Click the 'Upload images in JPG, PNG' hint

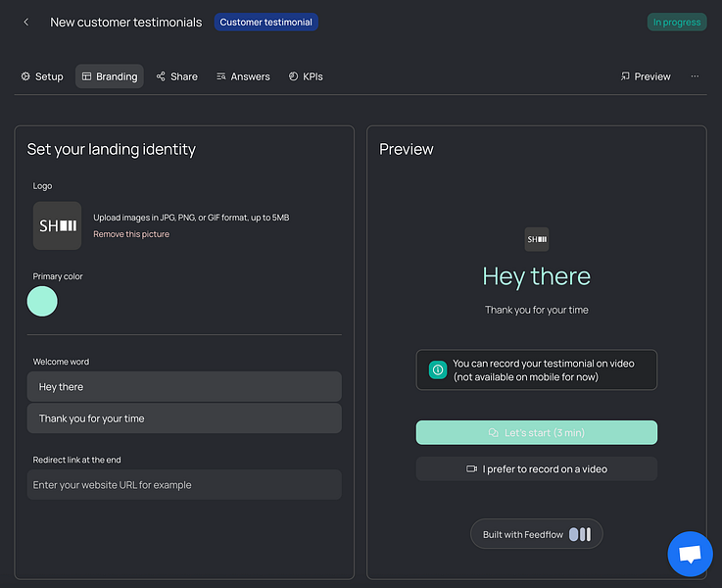pyautogui.click(x=191, y=218)
